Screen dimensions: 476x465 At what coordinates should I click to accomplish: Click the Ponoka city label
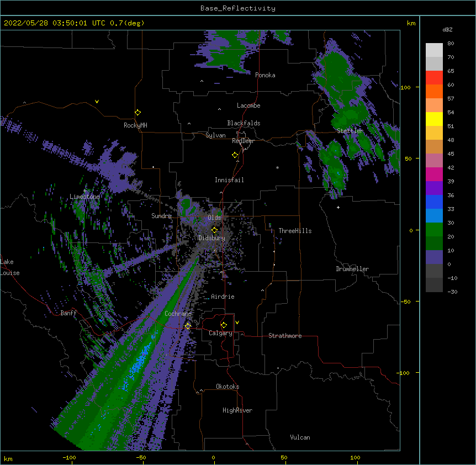click(x=265, y=75)
